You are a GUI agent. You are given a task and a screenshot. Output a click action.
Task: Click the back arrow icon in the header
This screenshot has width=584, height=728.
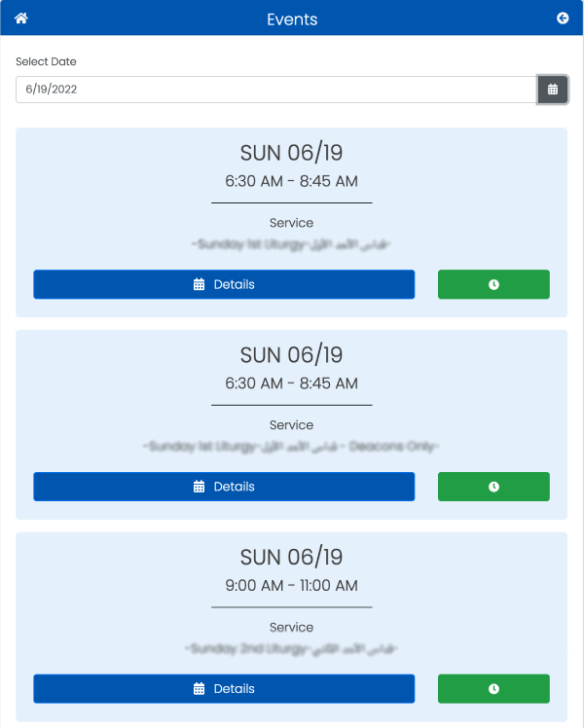[x=563, y=18]
